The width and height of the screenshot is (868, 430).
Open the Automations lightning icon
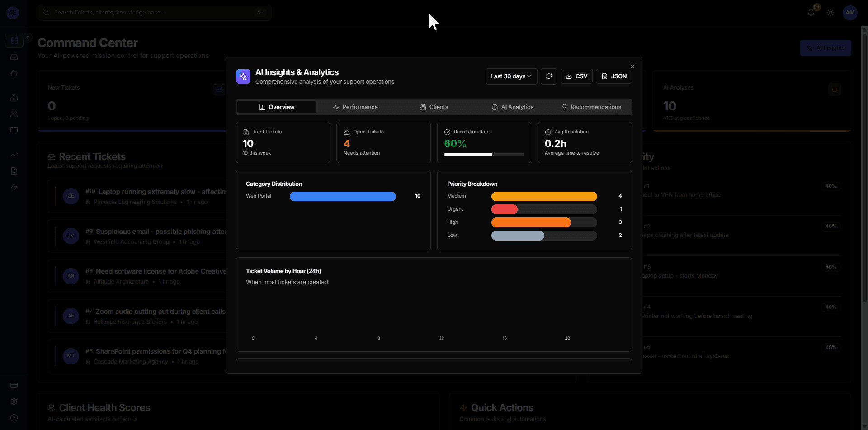(14, 187)
